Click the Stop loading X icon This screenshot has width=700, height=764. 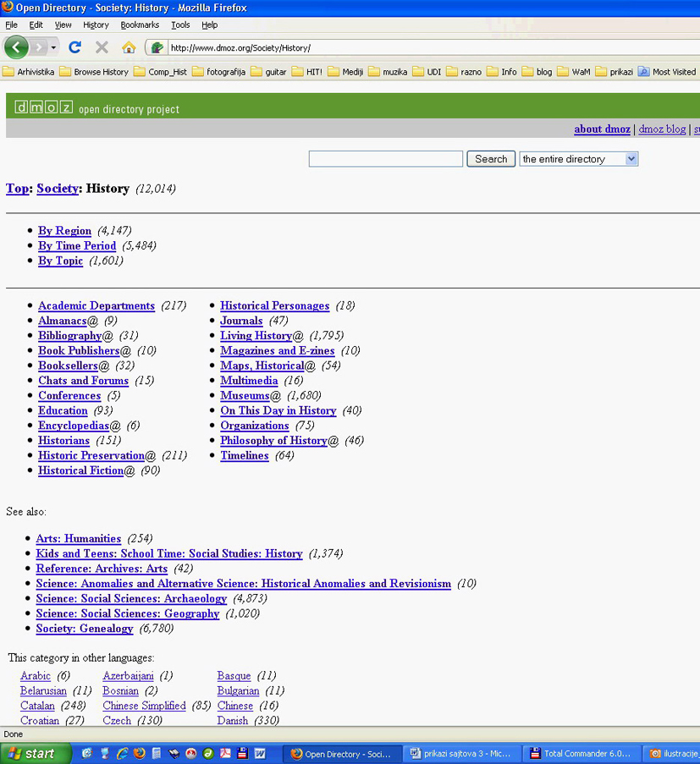coord(102,47)
